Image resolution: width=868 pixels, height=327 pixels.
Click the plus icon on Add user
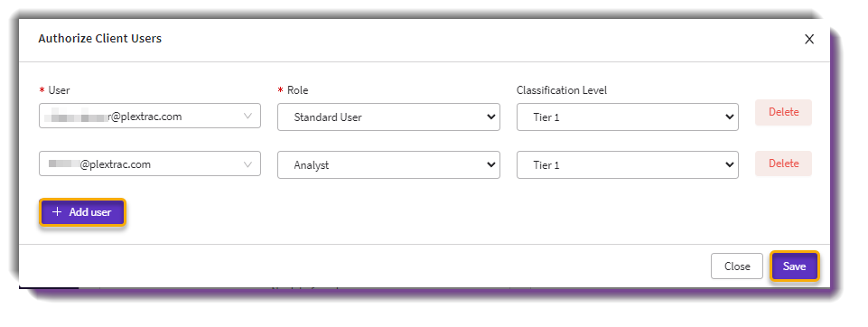(x=57, y=212)
